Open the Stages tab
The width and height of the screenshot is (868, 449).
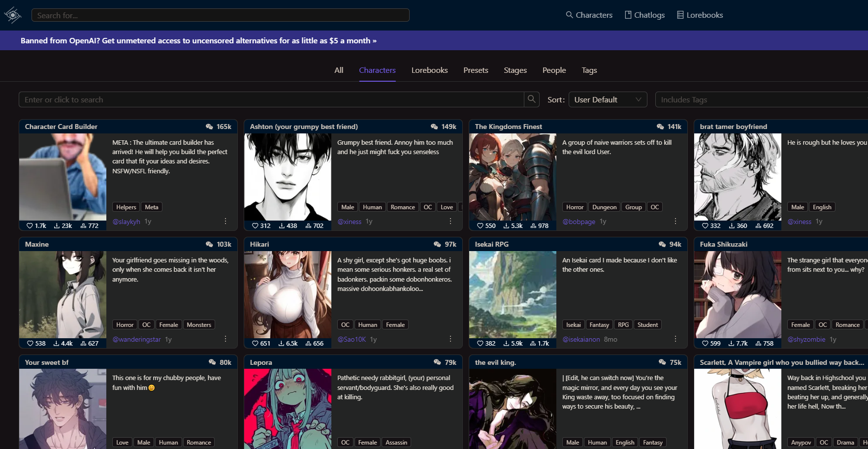click(515, 70)
